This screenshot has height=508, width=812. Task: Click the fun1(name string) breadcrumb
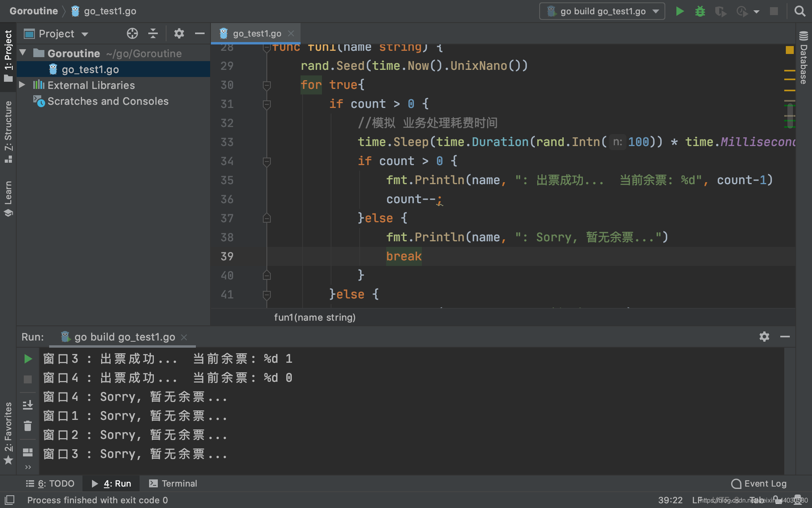(x=314, y=317)
